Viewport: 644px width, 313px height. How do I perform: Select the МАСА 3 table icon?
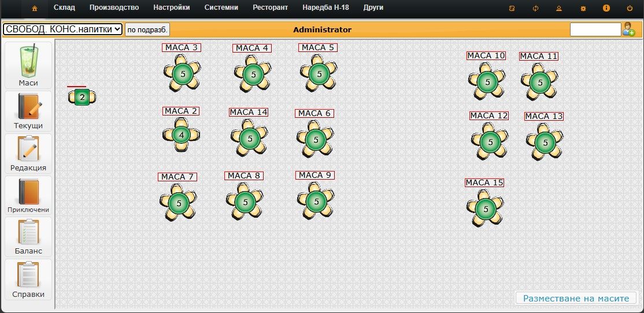click(x=182, y=74)
